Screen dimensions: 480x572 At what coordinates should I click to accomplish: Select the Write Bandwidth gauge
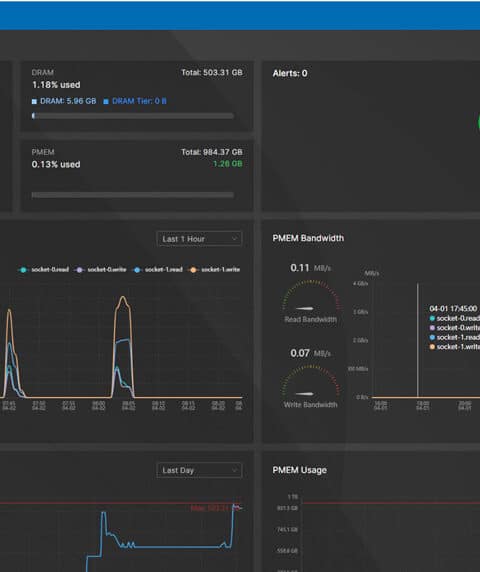tap(311, 387)
